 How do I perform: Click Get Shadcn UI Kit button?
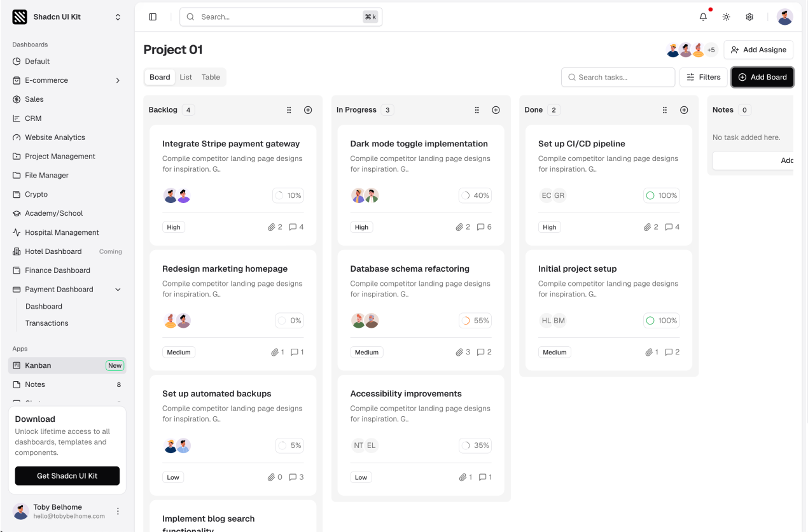(67, 476)
